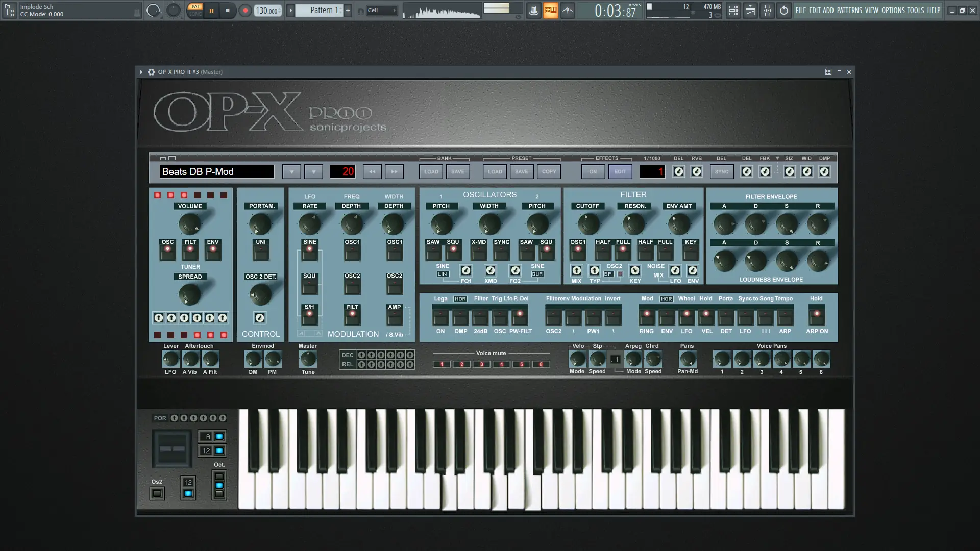Viewport: 980px width, 551px height.
Task: Open plugin options gear icon
Action: click(x=151, y=72)
